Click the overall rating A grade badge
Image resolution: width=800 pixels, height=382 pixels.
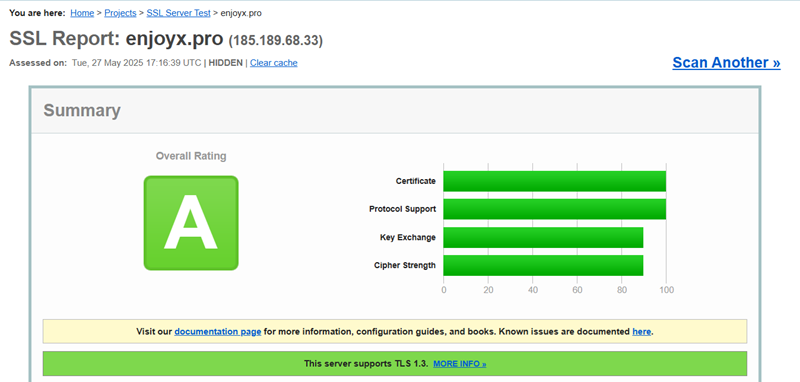(x=191, y=223)
